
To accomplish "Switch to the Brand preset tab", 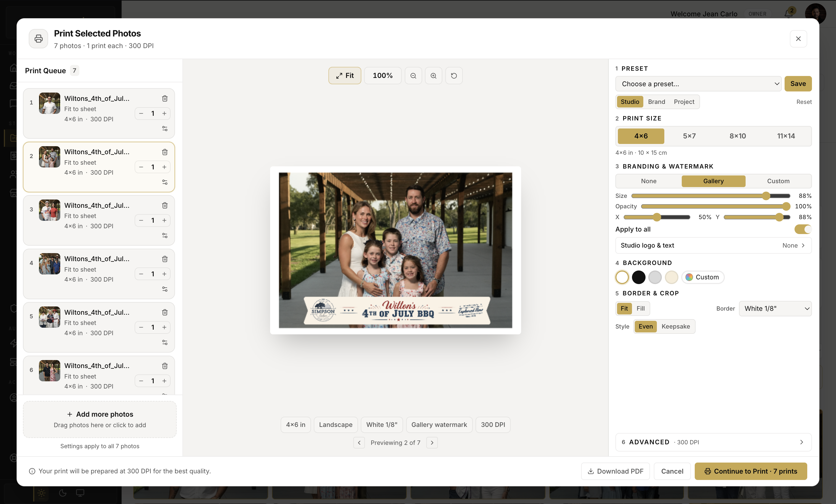I will point(657,102).
